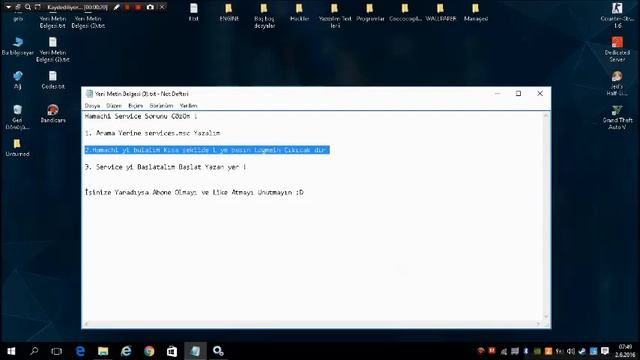Open the Biçim menu in Notepad
The height and width of the screenshot is (360, 640).
[x=136, y=106]
